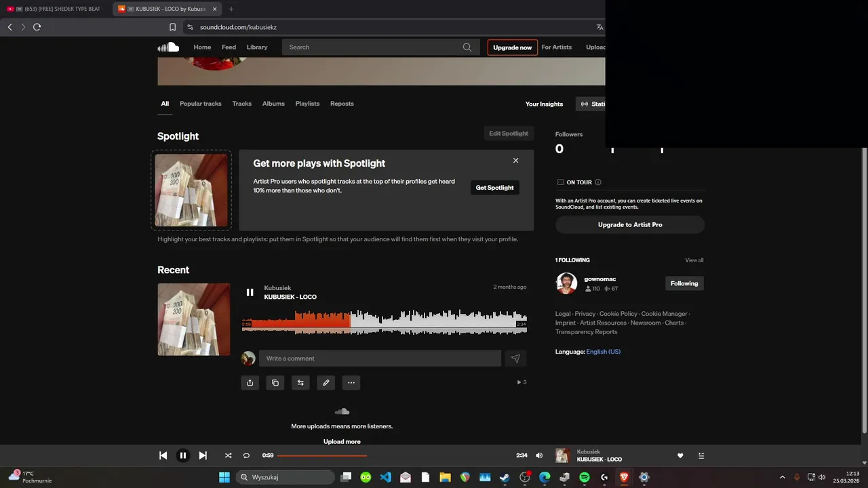Click the Copy link icon under the track
This screenshot has height=488, width=868.
pyautogui.click(x=275, y=382)
